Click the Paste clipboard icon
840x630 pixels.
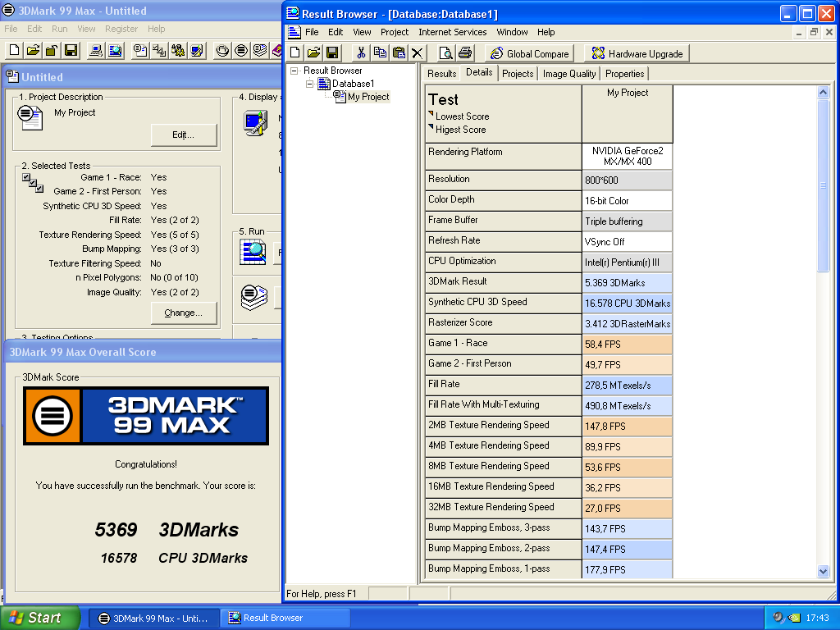click(x=399, y=52)
